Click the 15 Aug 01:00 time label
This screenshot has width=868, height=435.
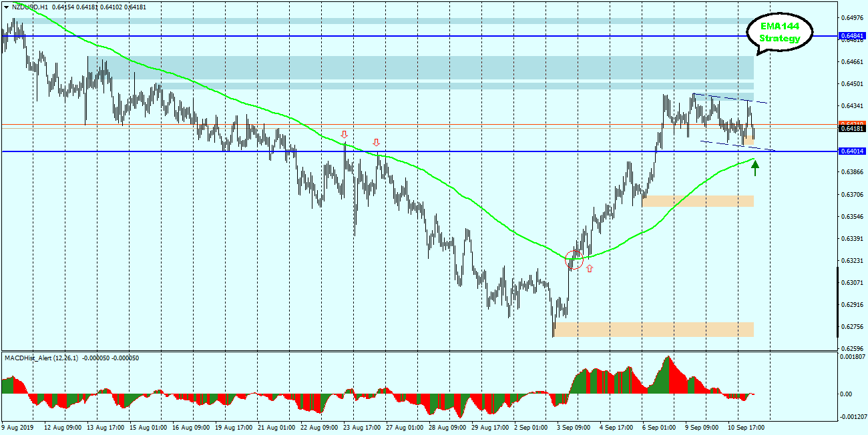click(x=149, y=427)
